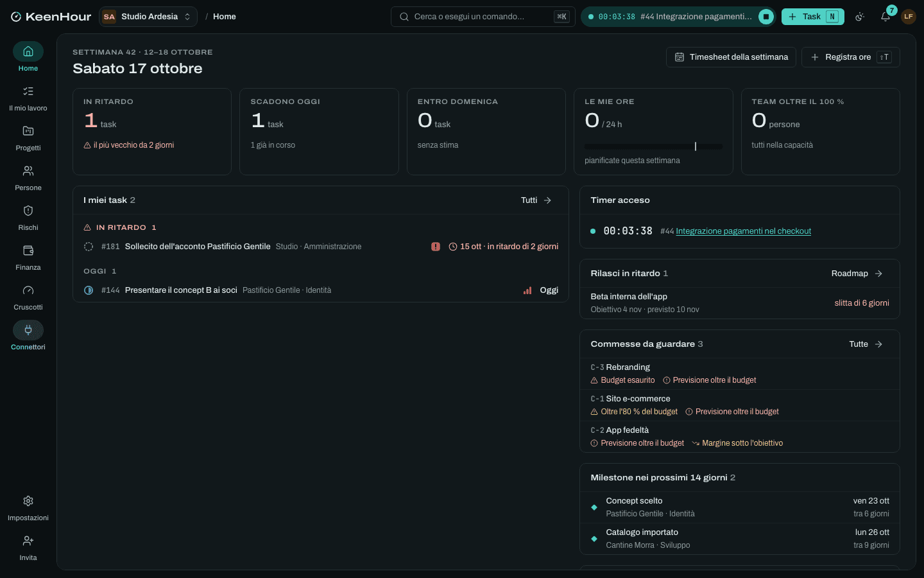
Task: Click Home breadcrumb
Action: (225, 17)
